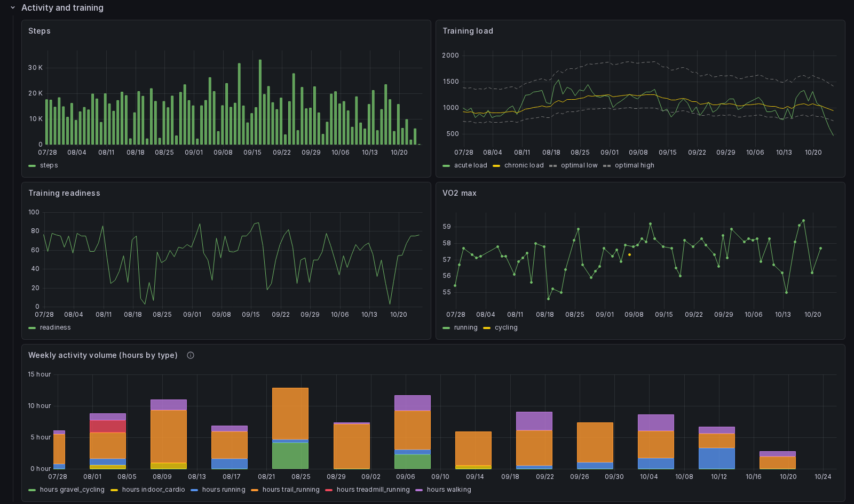The height and width of the screenshot is (504, 854).
Task: Open Weekly activity volume panel title menu
Action: coord(103,355)
